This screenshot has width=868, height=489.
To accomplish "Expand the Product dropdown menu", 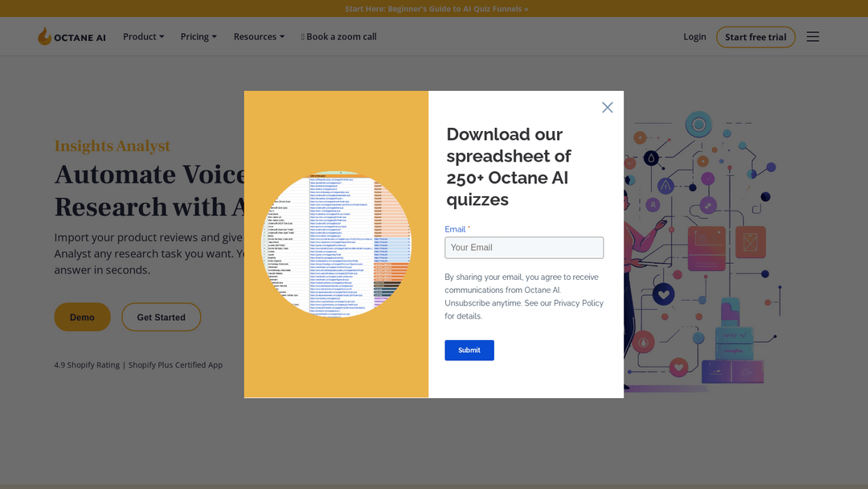I will [x=143, y=37].
